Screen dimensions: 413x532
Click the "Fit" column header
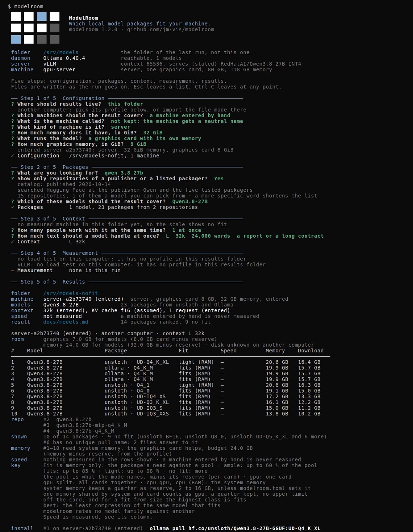coord(183,351)
